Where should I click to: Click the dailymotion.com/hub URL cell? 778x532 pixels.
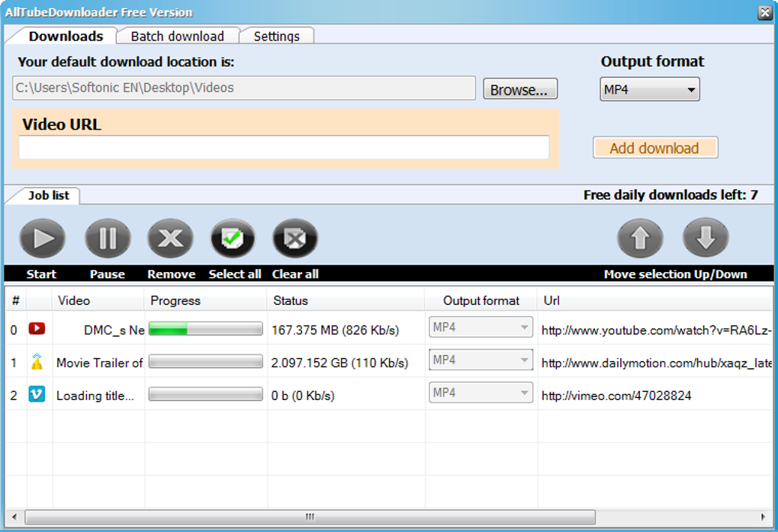pyautogui.click(x=656, y=363)
